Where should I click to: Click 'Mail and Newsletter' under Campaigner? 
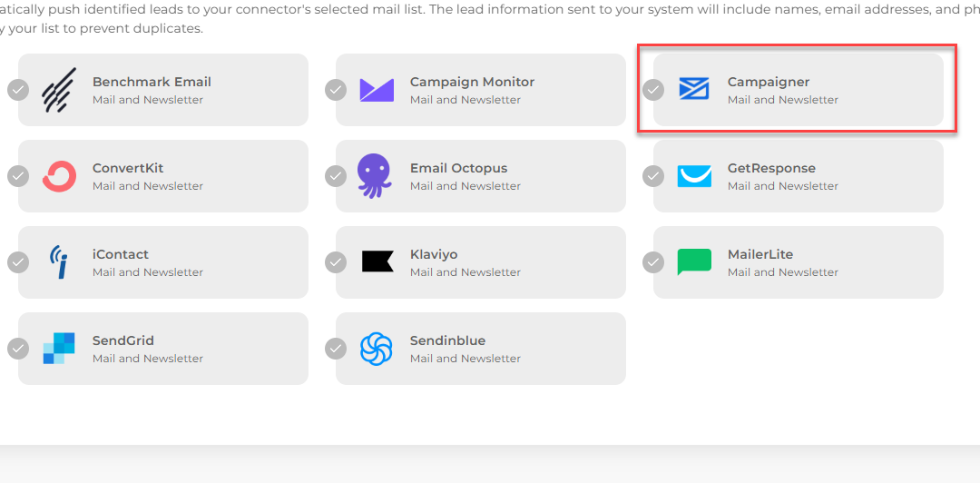pos(782,100)
